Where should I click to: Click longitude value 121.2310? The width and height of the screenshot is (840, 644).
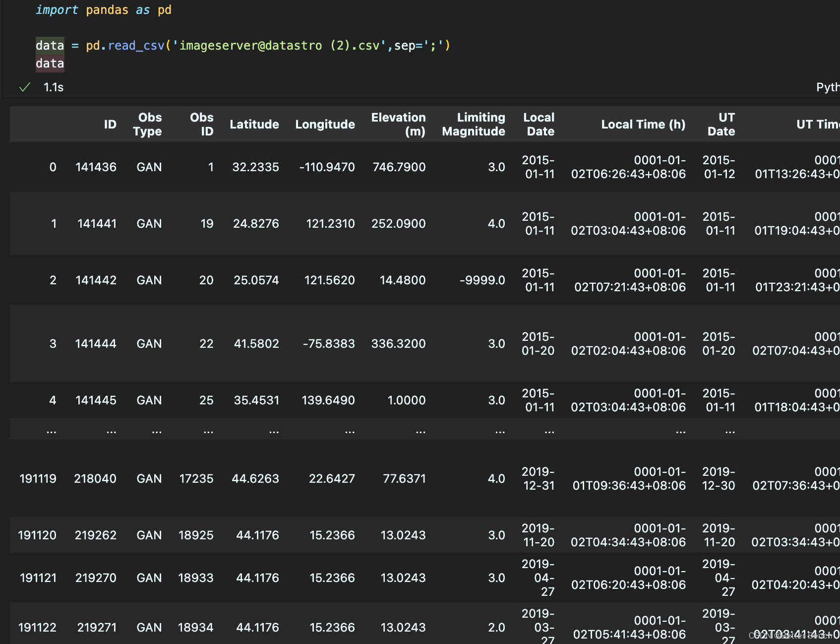[x=331, y=224]
